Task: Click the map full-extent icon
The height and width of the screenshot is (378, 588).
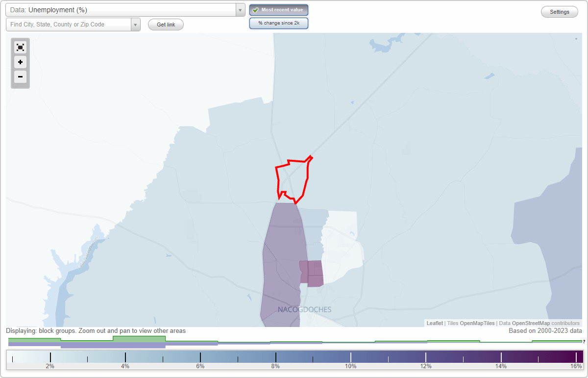Action: (20, 47)
